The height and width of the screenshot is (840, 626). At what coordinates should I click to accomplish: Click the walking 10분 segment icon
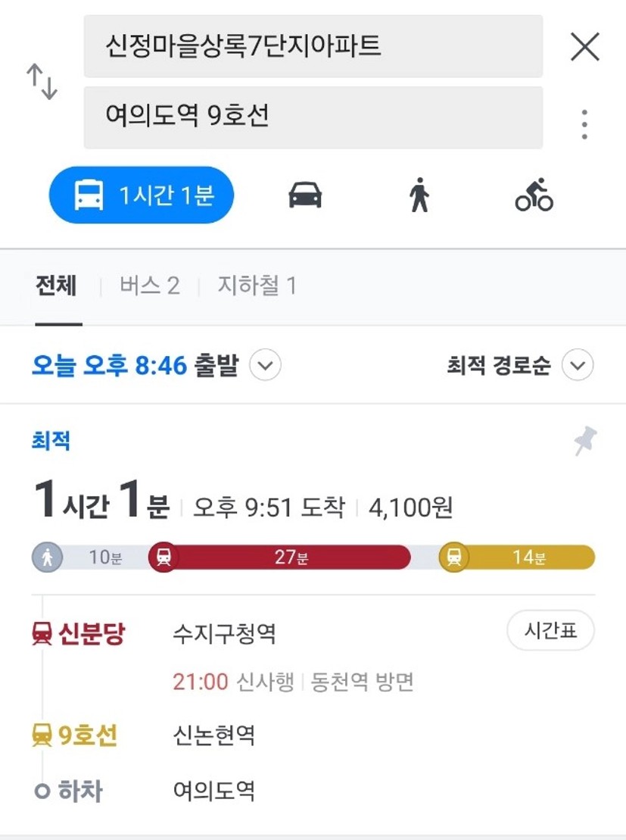click(47, 557)
